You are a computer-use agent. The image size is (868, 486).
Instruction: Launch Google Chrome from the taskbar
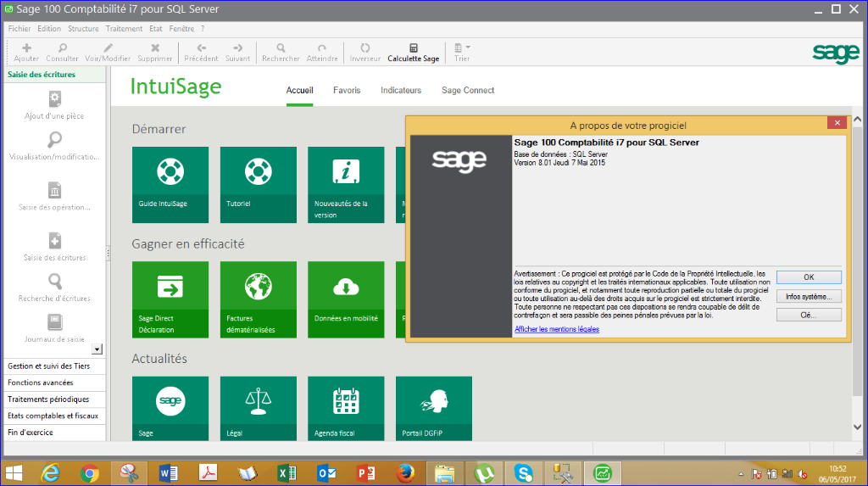(x=90, y=473)
